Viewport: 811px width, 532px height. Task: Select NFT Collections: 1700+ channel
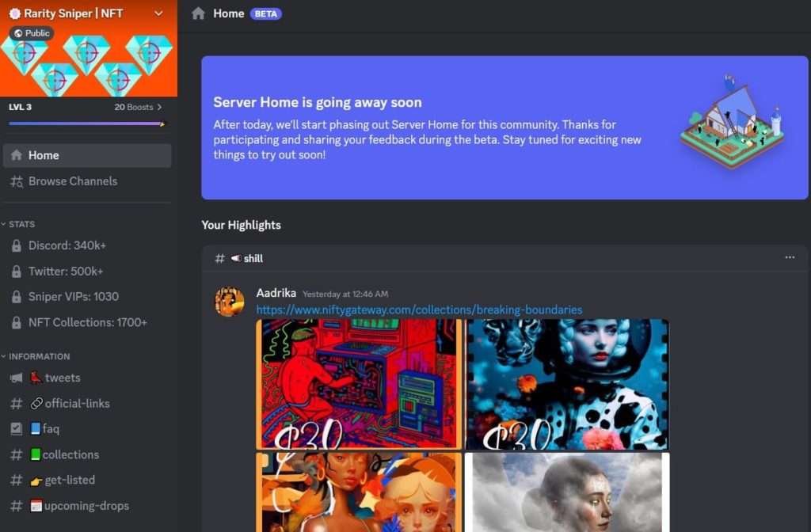coord(87,322)
